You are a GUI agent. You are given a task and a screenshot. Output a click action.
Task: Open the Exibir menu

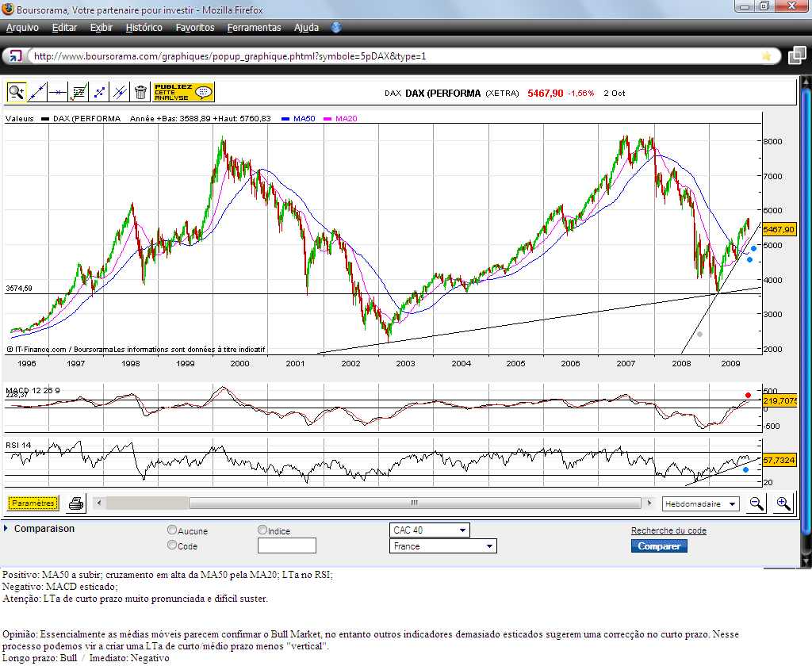pos(101,28)
